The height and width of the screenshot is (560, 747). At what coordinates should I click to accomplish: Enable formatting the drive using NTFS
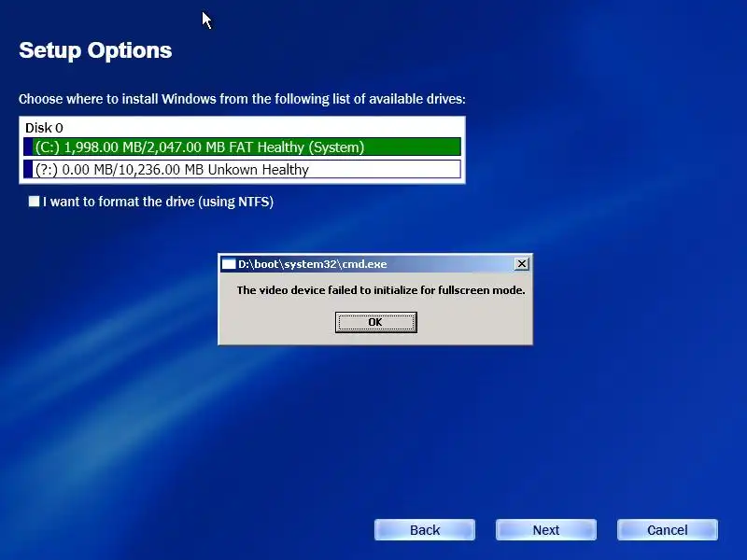point(34,202)
